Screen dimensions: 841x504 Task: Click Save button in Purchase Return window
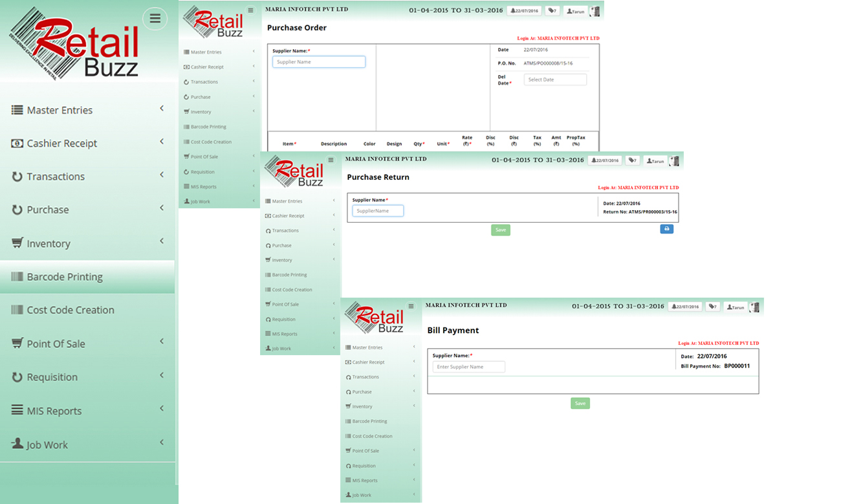[501, 230]
